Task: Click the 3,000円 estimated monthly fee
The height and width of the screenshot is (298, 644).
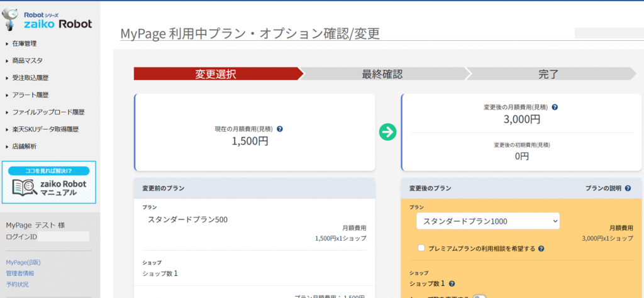Action: (x=522, y=119)
